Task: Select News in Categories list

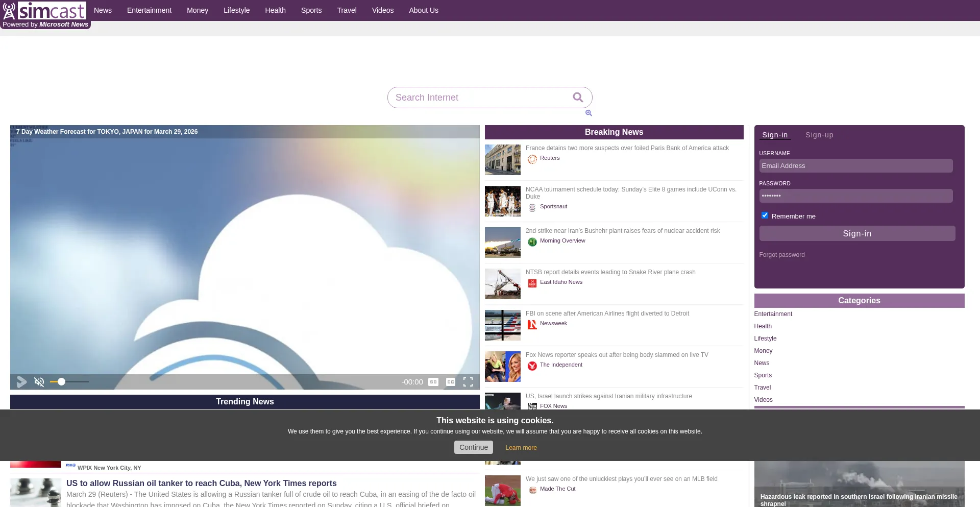Action: (x=762, y=363)
